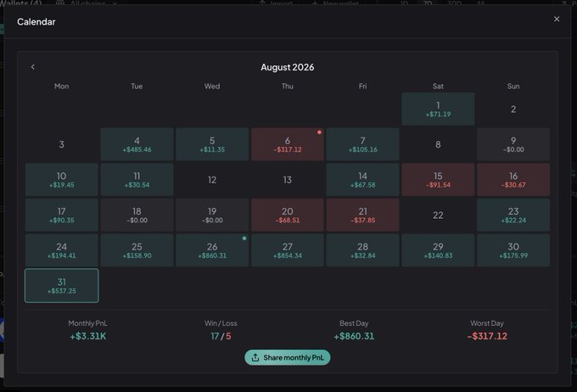Open August 17 showing +$90.35
The height and width of the screenshot is (392, 577).
[x=61, y=215]
